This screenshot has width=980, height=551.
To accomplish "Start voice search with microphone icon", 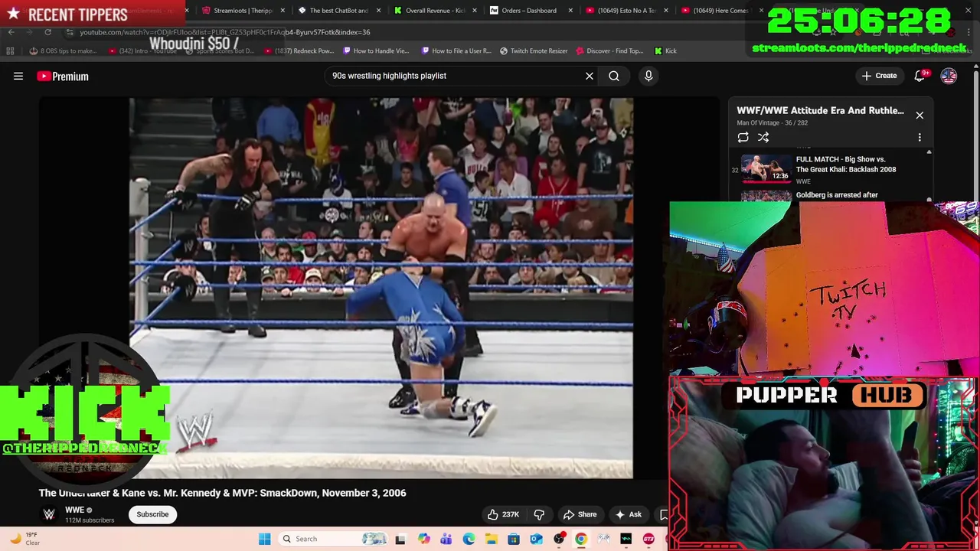I will point(648,76).
